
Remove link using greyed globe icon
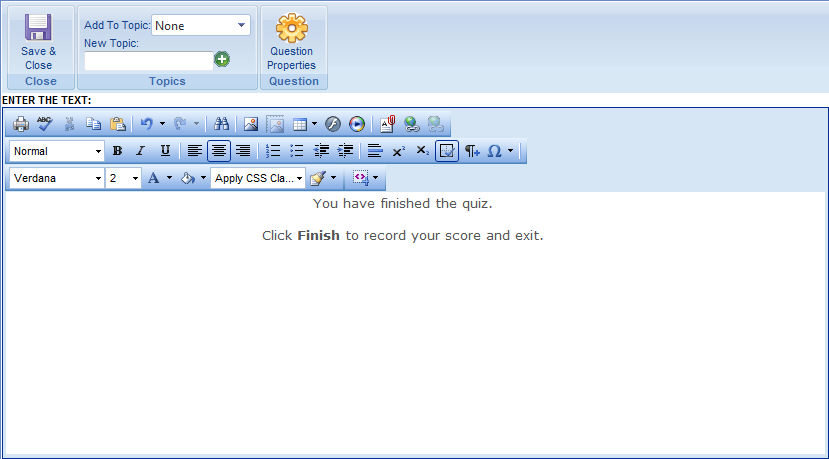[436, 124]
